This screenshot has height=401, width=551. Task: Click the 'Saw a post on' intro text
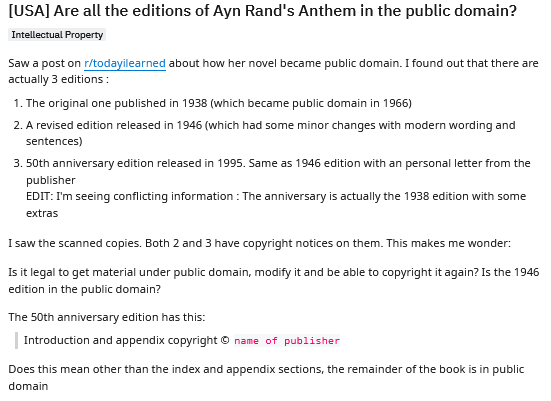point(45,64)
